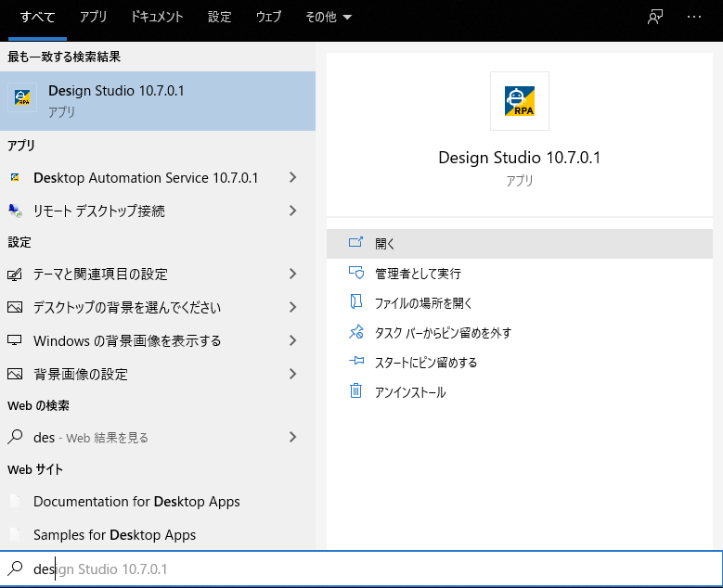Click the picture icon beside 背景画像の設定
The width and height of the screenshot is (723, 588).
click(15, 374)
